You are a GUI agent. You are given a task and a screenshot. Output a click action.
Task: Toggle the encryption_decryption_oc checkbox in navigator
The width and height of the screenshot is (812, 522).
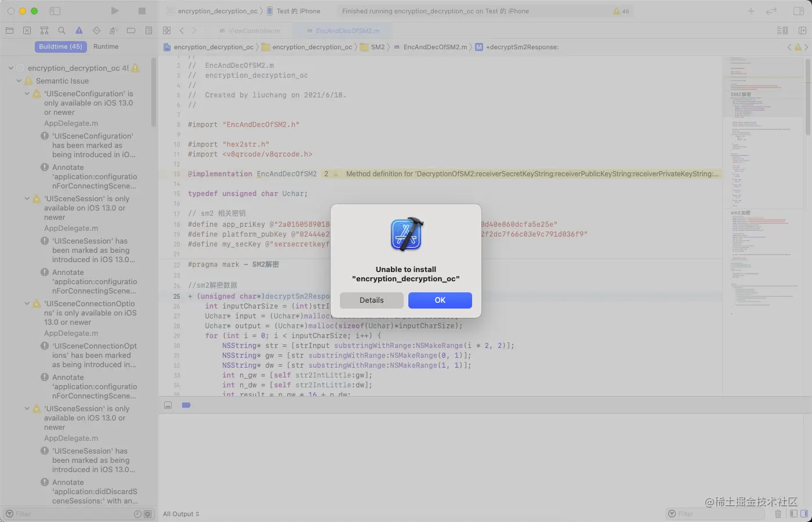click(x=20, y=68)
